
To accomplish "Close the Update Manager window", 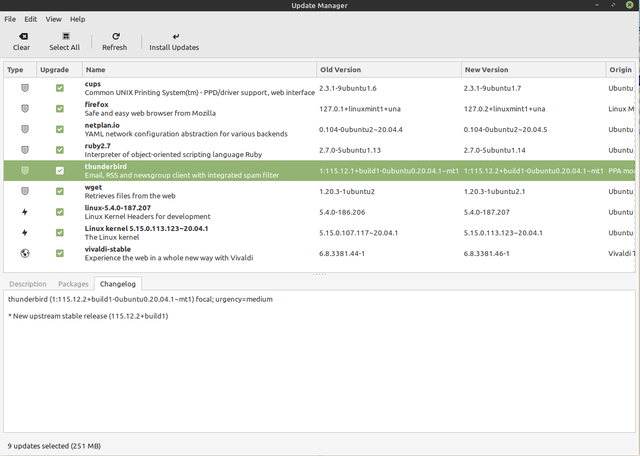I will pos(630,5).
